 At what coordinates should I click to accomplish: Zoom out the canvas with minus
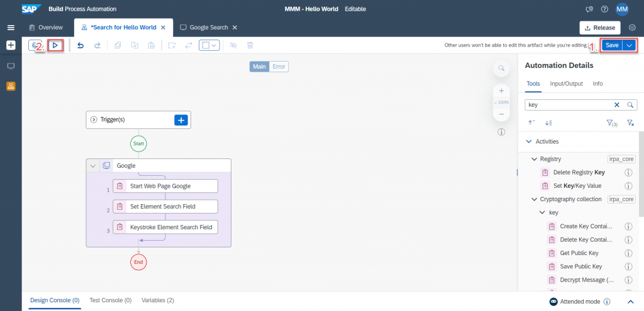(501, 114)
